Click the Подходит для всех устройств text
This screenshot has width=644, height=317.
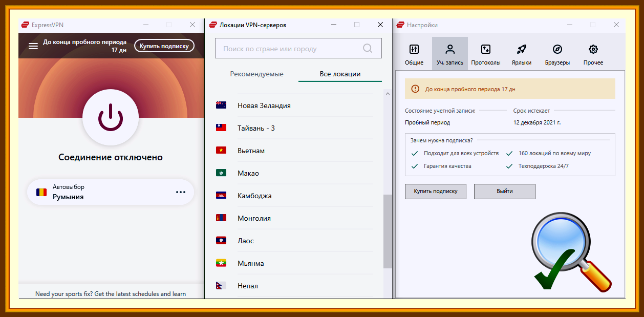(461, 153)
